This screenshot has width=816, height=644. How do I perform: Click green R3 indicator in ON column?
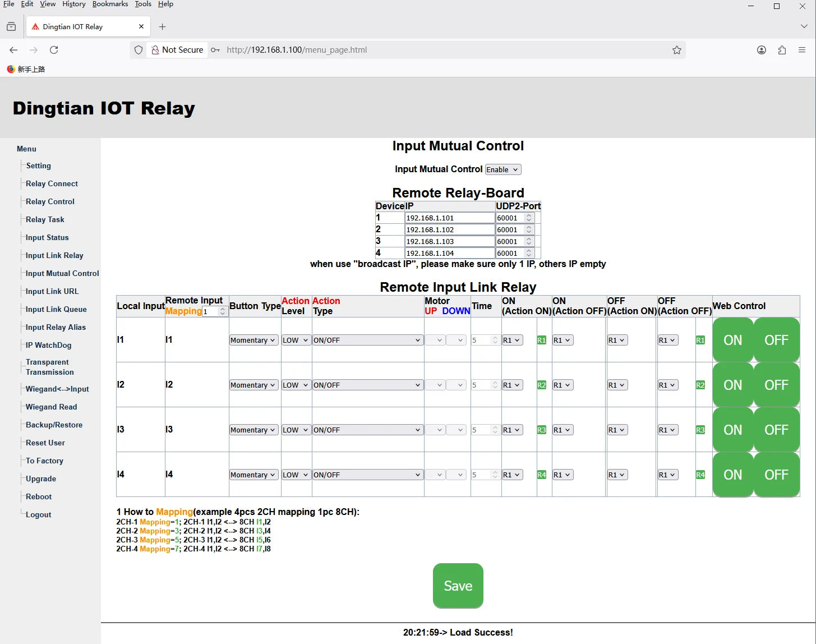tap(542, 430)
